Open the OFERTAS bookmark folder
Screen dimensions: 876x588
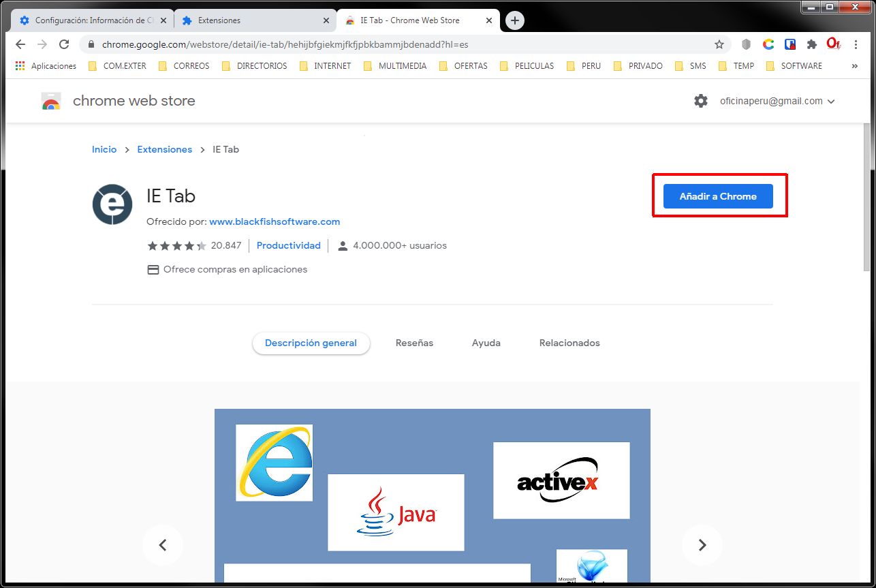(x=464, y=66)
